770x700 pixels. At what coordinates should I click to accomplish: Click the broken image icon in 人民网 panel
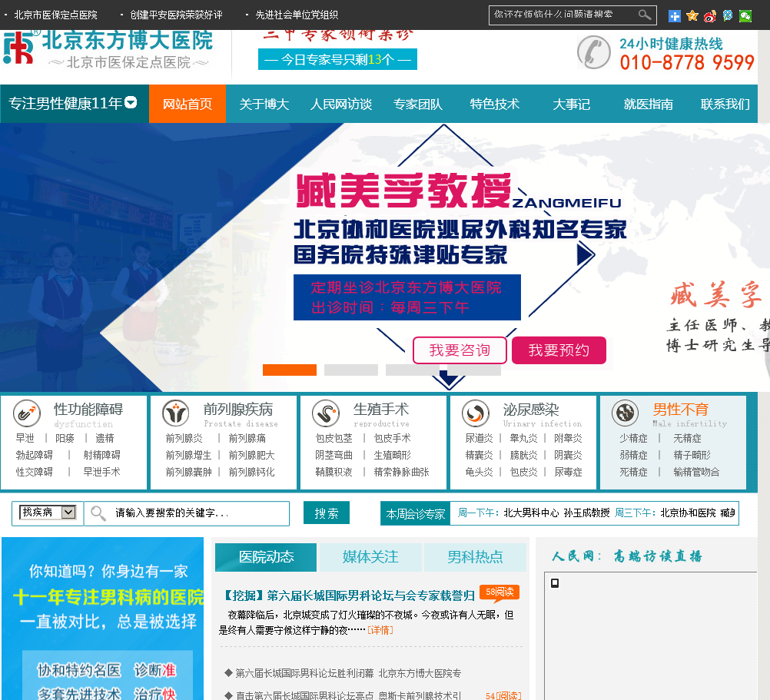[555, 583]
